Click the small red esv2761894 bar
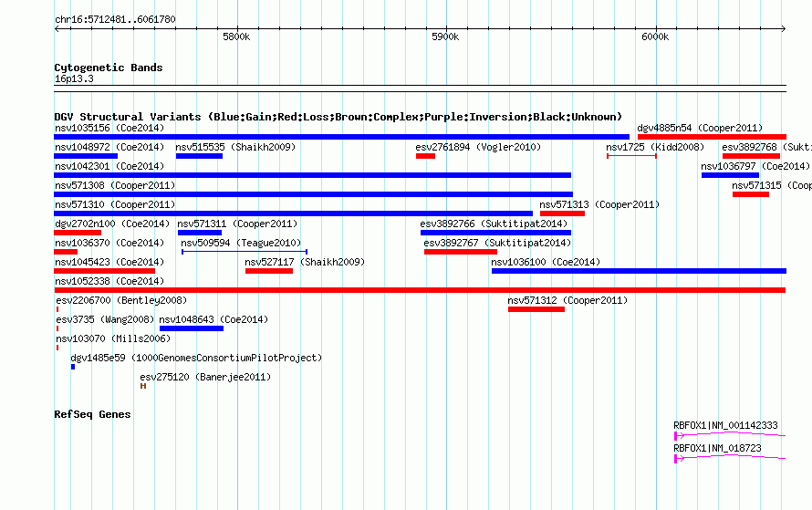The width and height of the screenshot is (812, 510). (426, 156)
